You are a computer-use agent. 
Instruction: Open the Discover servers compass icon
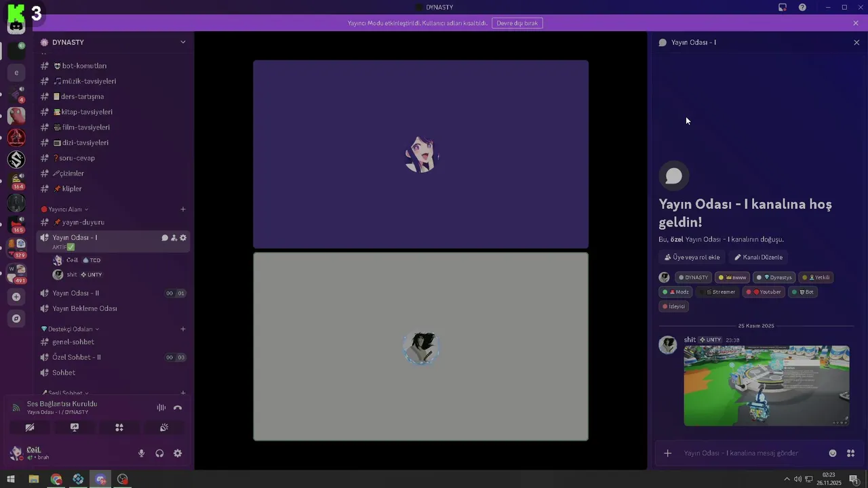click(x=16, y=319)
